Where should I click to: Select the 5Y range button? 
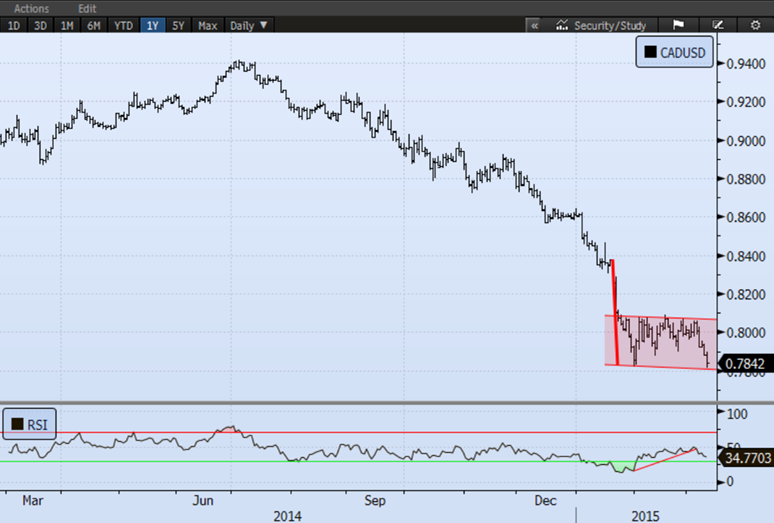click(180, 25)
